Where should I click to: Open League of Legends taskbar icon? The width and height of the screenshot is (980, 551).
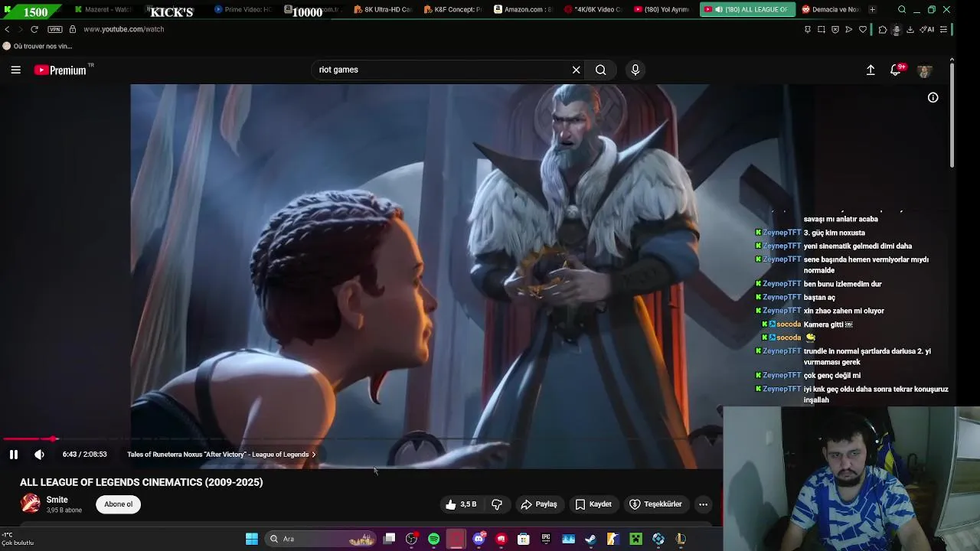[681, 539]
